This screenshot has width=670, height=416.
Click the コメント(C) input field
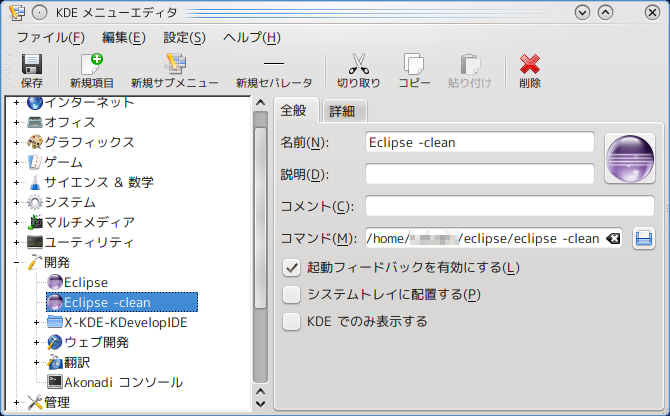[x=510, y=206]
